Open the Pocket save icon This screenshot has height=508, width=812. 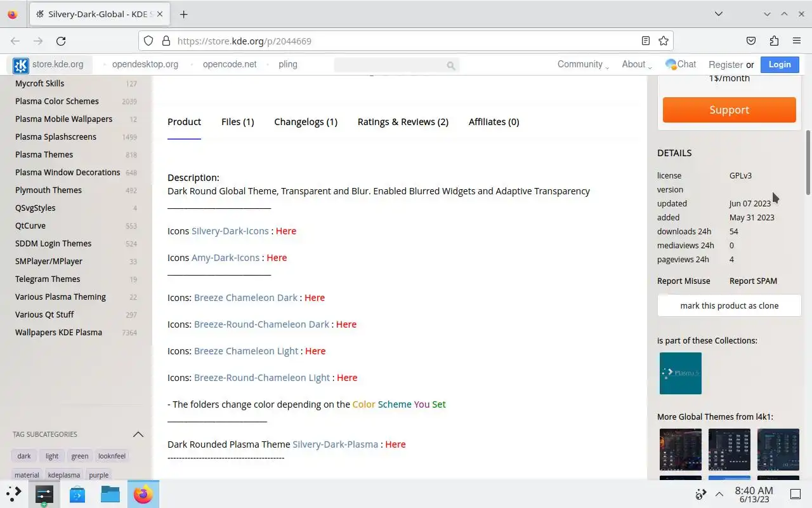(751, 41)
